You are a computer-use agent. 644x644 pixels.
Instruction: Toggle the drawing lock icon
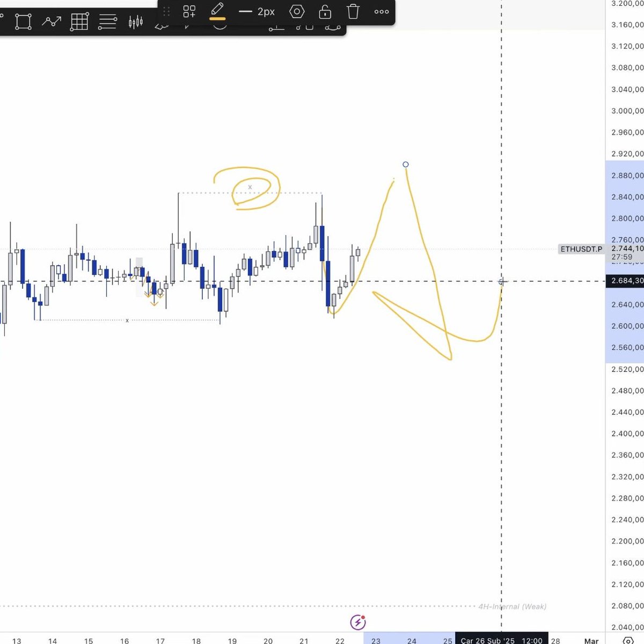tap(325, 11)
